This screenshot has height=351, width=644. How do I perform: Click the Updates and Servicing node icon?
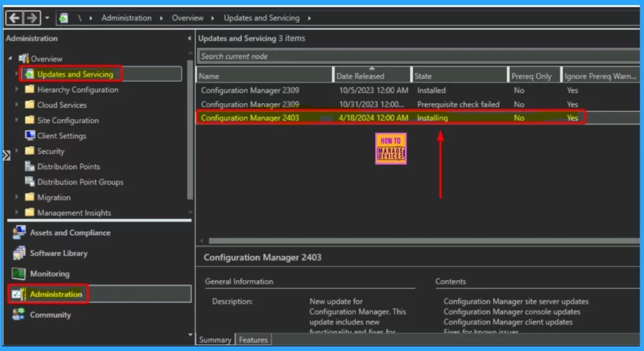tap(30, 74)
